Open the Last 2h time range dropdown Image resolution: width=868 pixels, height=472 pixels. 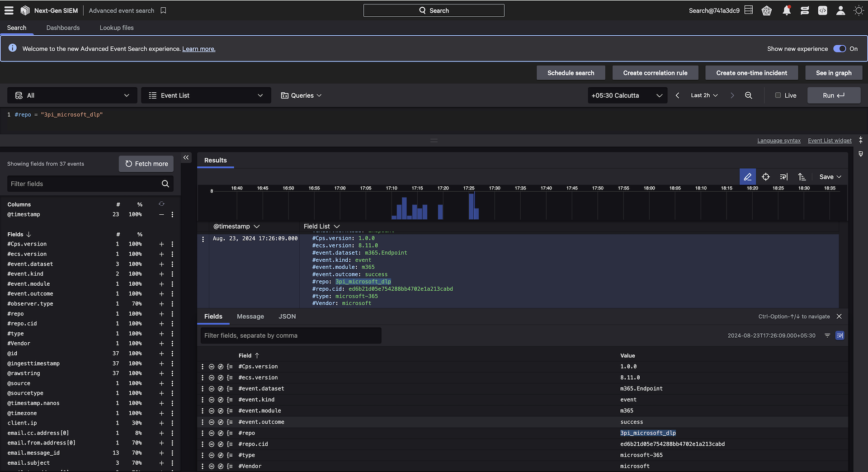(x=704, y=95)
